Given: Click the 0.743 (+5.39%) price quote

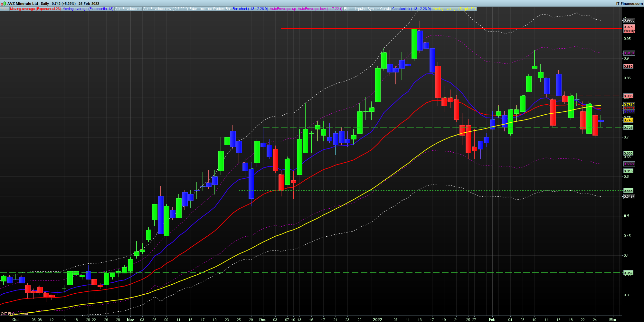Looking at the screenshot, I should pyautogui.click(x=64, y=4).
